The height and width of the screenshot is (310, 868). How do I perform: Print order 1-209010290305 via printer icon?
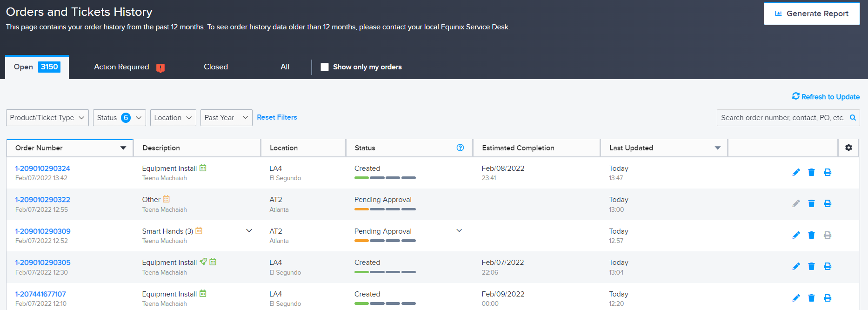(x=828, y=266)
